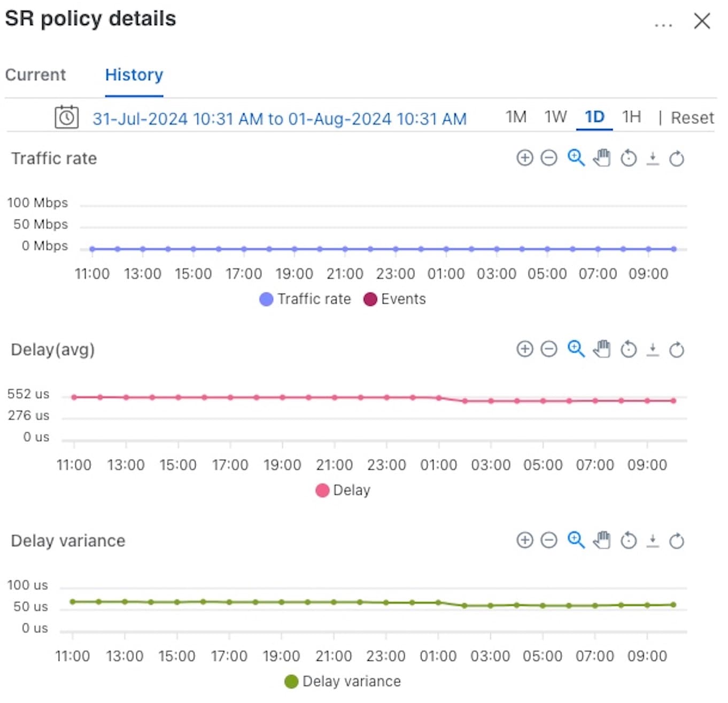Download Delay(avg) chart data

pyautogui.click(x=653, y=349)
